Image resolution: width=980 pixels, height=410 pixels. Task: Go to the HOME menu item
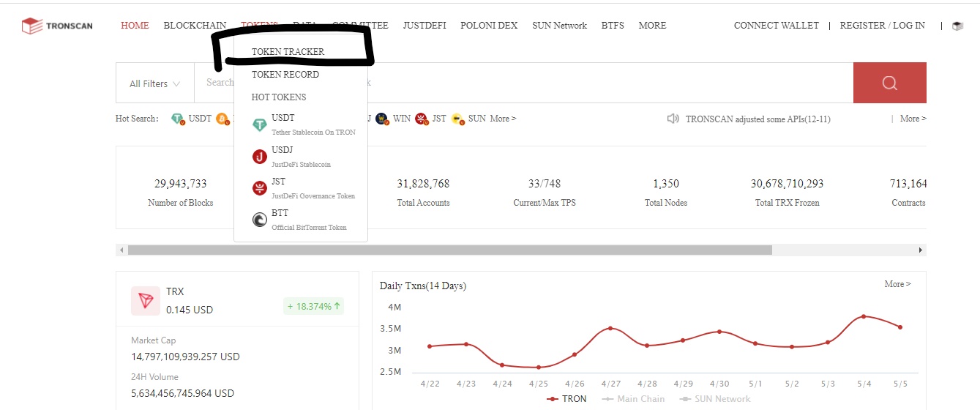[135, 26]
